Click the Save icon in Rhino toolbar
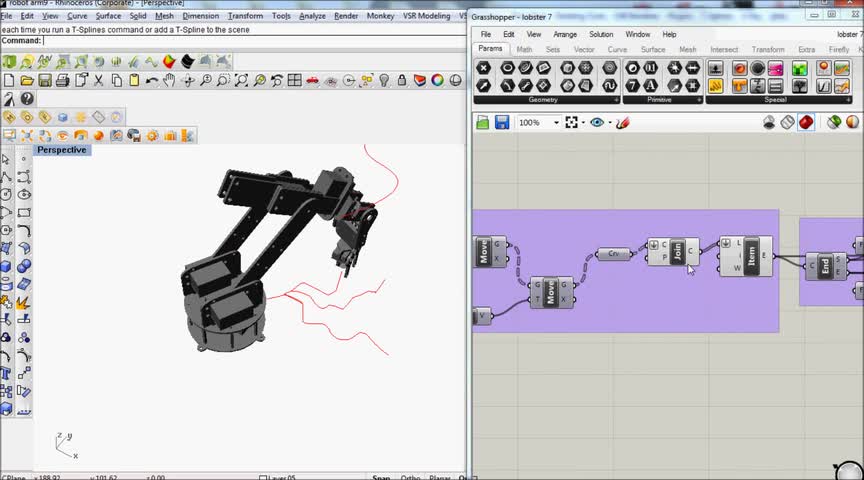Screen dimensions: 864x480 tap(45, 81)
